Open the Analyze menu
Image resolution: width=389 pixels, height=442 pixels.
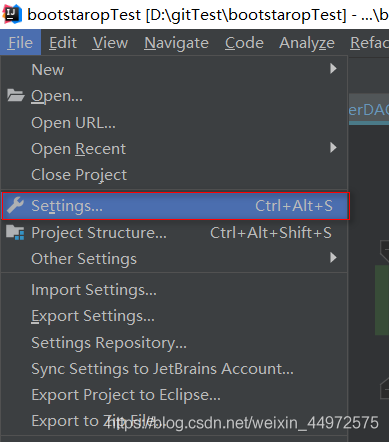click(x=307, y=43)
